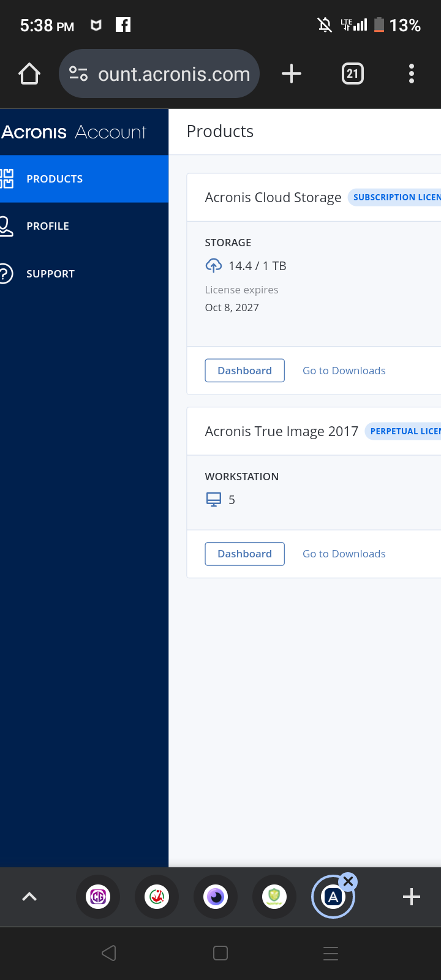Tap the shield notification icon in status bar
Screen dimensions: 441x980
click(96, 25)
